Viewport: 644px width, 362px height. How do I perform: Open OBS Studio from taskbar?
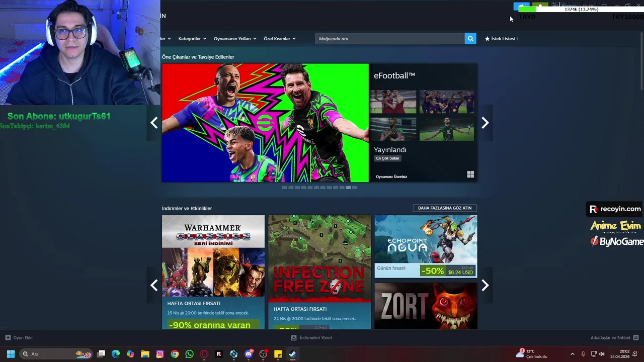click(263, 354)
